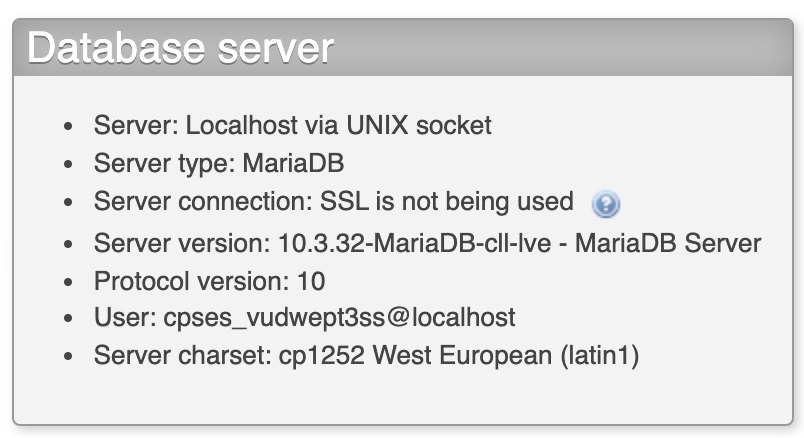This screenshot has height=438, width=804.
Task: Click the UNIX socket words in the first line
Action: [x=419, y=125]
